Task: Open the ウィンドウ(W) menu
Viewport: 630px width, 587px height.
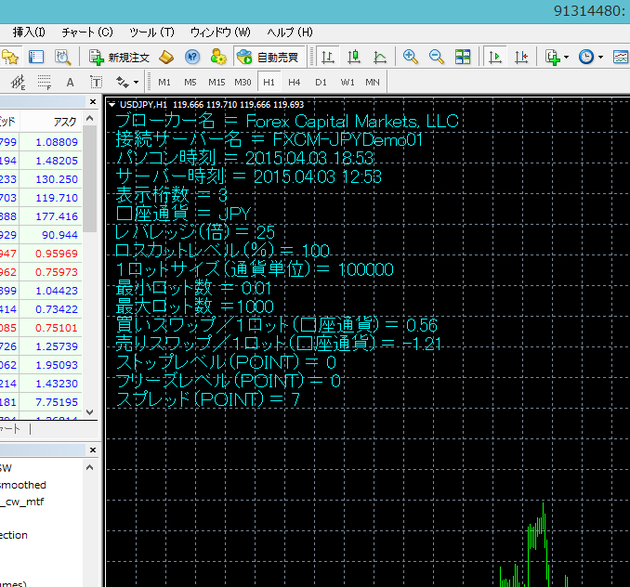Action: 220,32
